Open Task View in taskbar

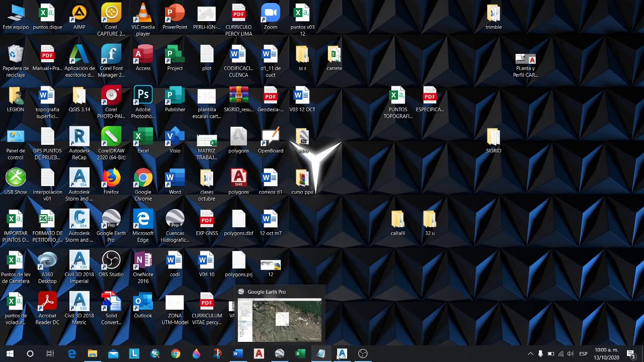point(50,354)
